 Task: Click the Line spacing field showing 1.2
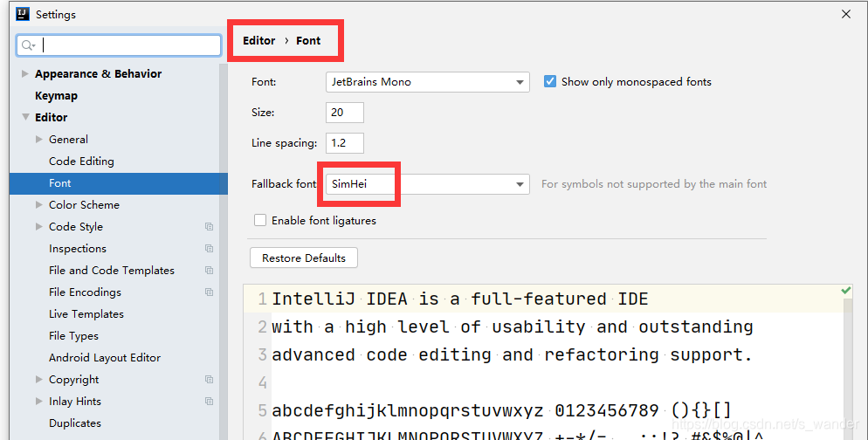344,143
